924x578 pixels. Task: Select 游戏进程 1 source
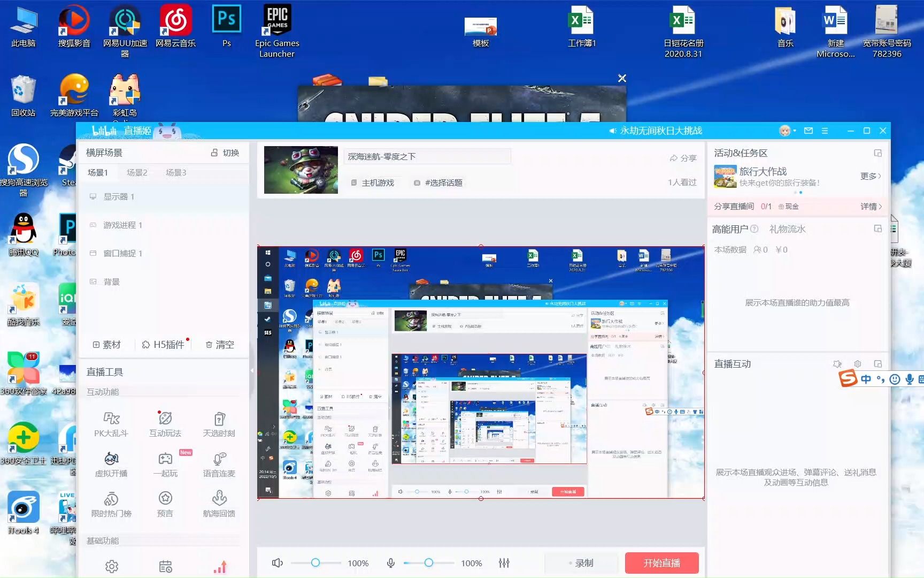tap(164, 225)
